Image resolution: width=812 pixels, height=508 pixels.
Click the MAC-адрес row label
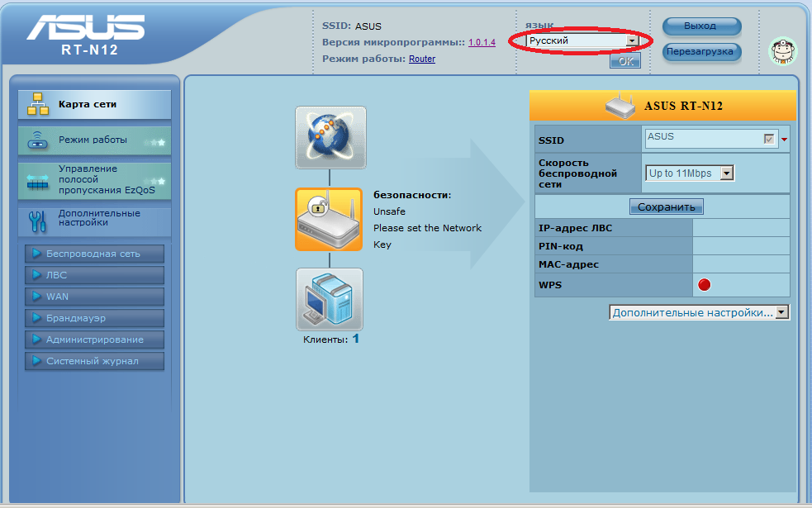[x=568, y=264]
